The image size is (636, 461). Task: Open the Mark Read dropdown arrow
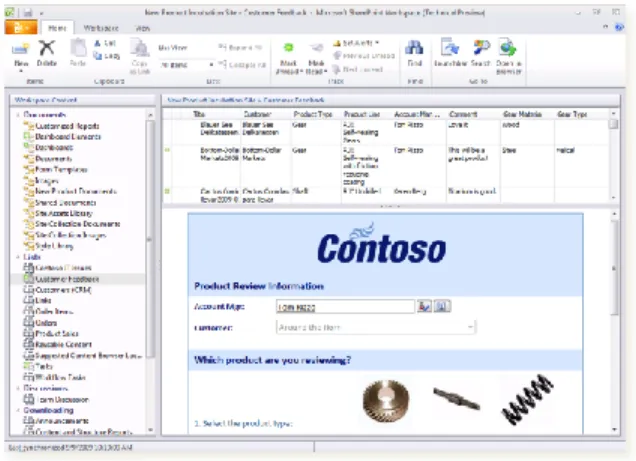click(326, 72)
